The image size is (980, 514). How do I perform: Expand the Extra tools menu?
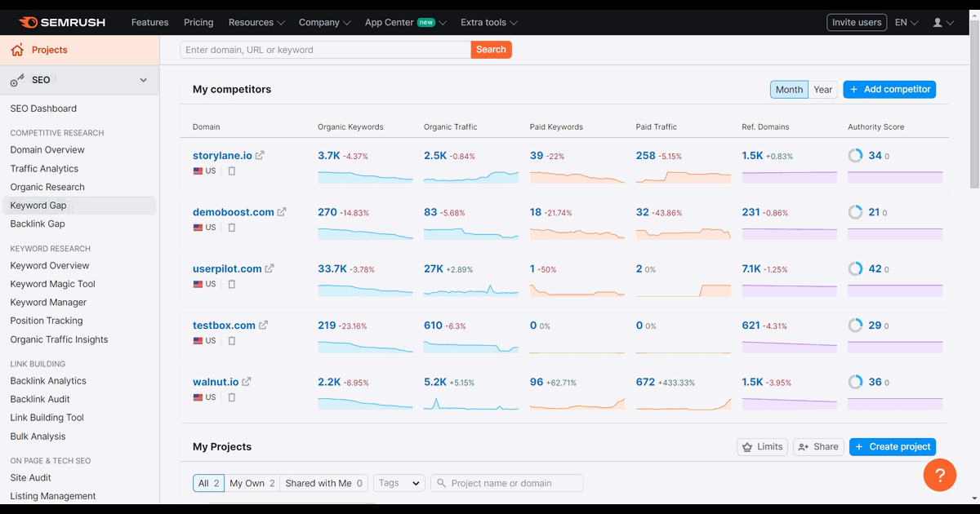(489, 23)
